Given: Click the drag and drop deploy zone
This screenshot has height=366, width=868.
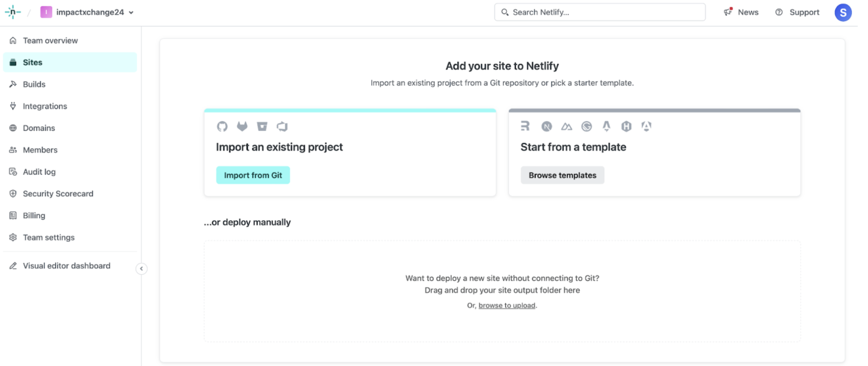Looking at the screenshot, I should (x=502, y=291).
